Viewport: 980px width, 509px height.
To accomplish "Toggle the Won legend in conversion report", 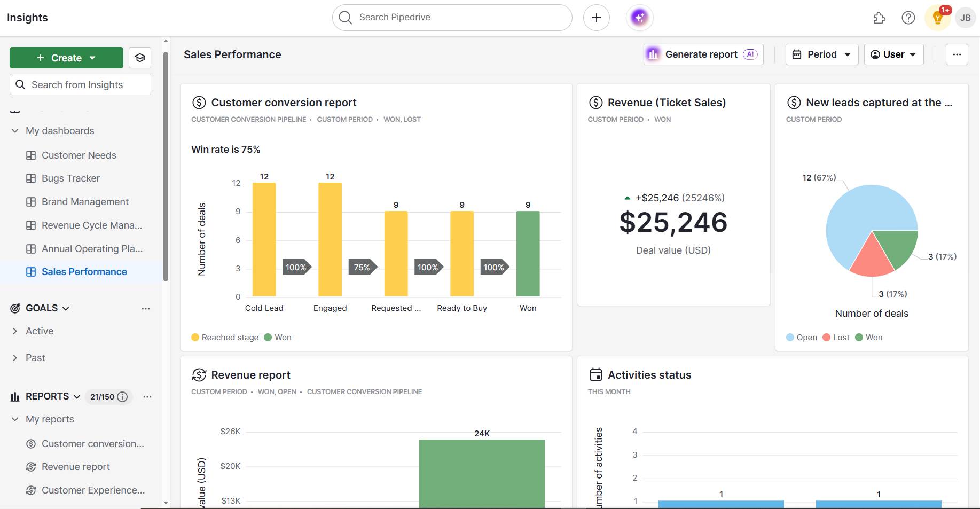I will [x=278, y=337].
